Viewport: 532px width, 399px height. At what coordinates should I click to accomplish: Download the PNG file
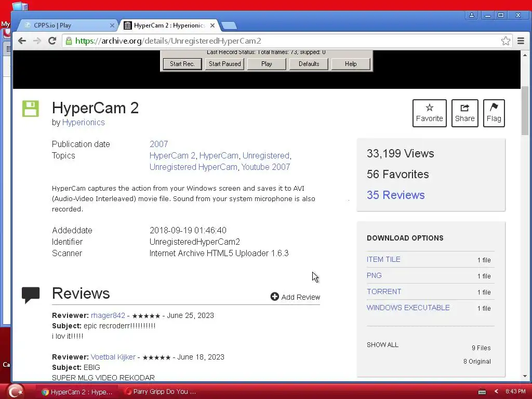pyautogui.click(x=374, y=275)
